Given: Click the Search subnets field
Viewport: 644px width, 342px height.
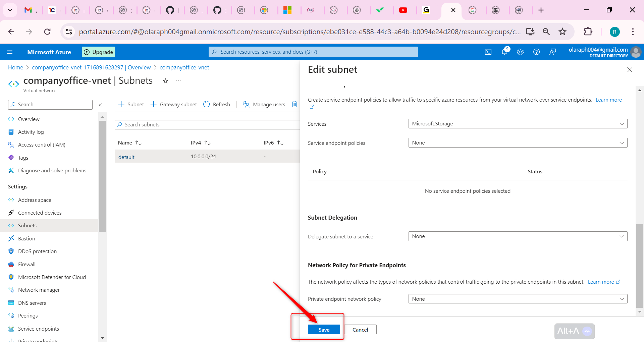Looking at the screenshot, I should click(x=207, y=125).
